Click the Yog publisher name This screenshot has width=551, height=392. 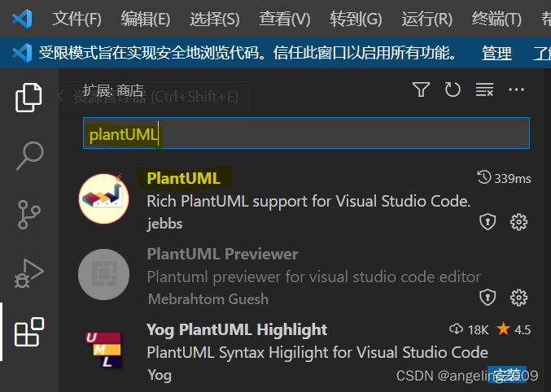click(160, 375)
